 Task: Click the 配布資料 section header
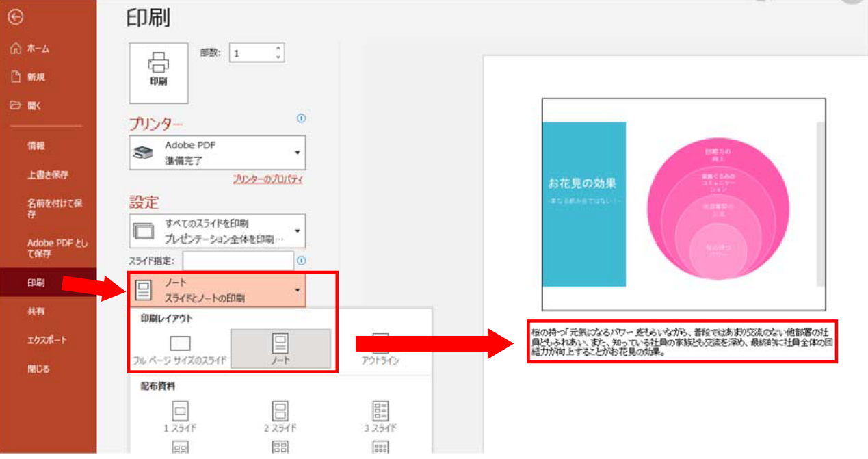pyautogui.click(x=157, y=386)
